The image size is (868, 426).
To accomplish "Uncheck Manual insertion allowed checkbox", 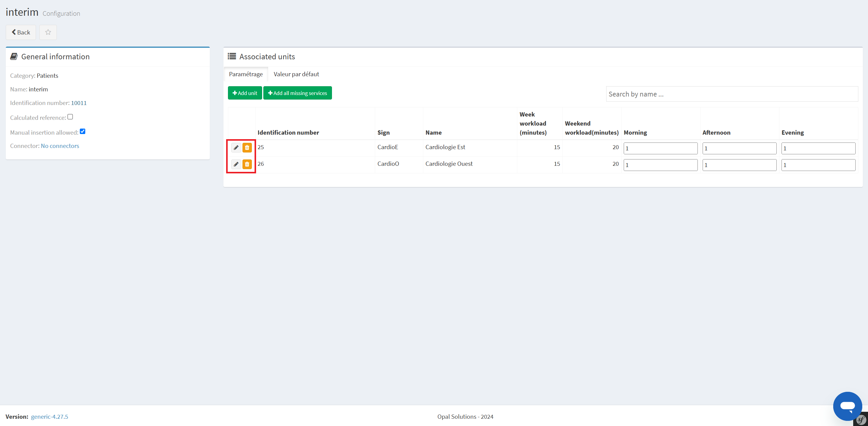I will [83, 132].
